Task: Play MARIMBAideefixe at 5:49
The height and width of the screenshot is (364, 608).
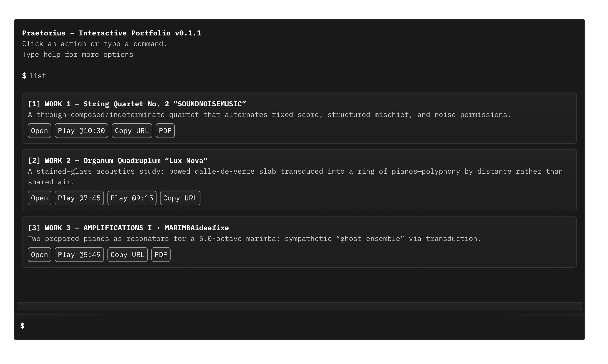Action: [79, 255]
